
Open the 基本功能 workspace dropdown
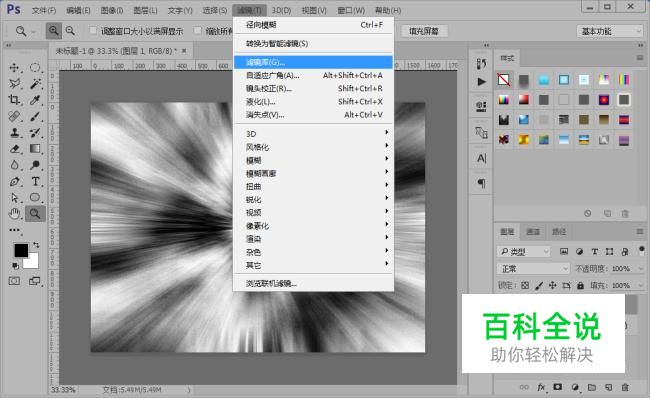tap(610, 31)
